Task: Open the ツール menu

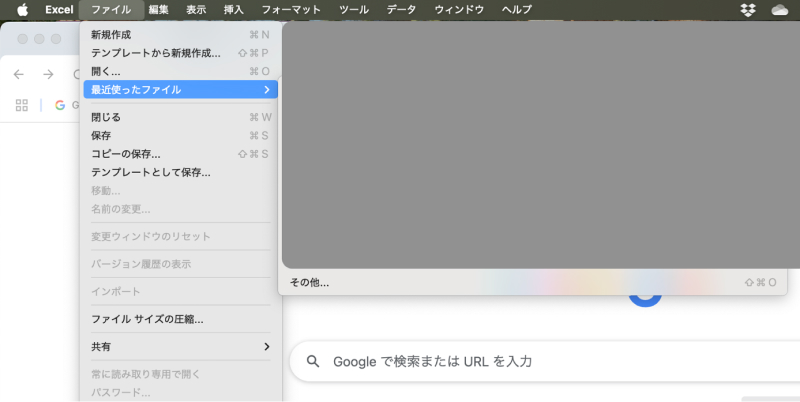Action: click(x=354, y=9)
